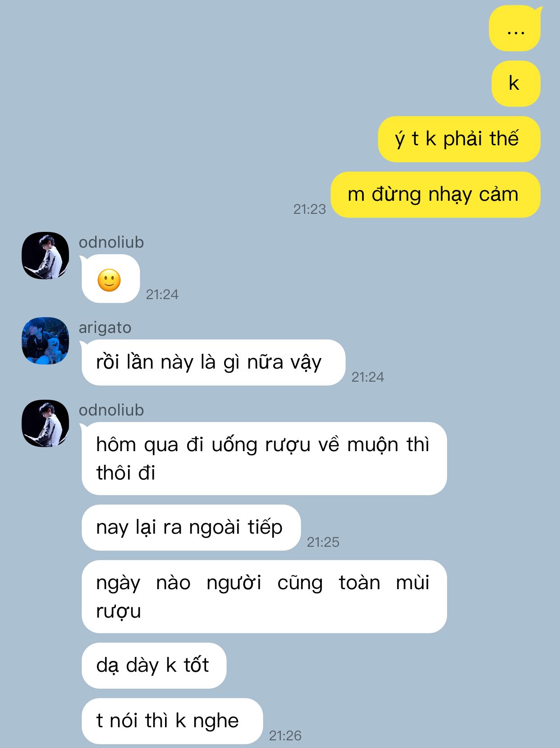
Task: Tap the 21:26 timestamp at the bottom
Action: tap(285, 735)
